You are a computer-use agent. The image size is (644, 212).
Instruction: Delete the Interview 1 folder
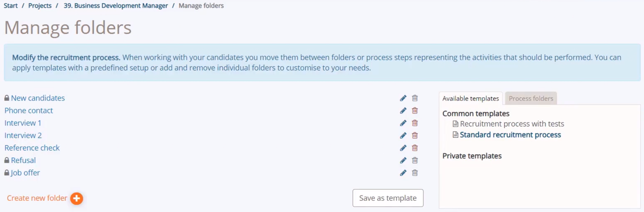pos(415,123)
